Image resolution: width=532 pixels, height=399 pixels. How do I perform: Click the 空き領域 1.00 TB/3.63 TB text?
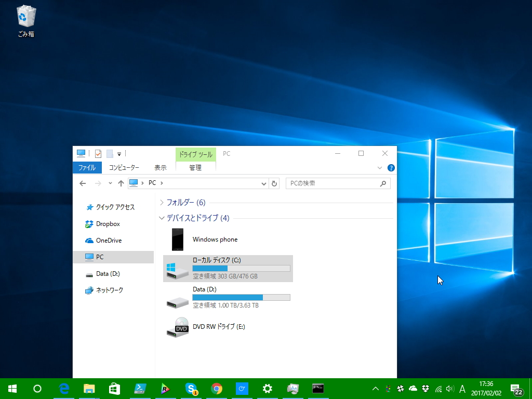(x=225, y=305)
